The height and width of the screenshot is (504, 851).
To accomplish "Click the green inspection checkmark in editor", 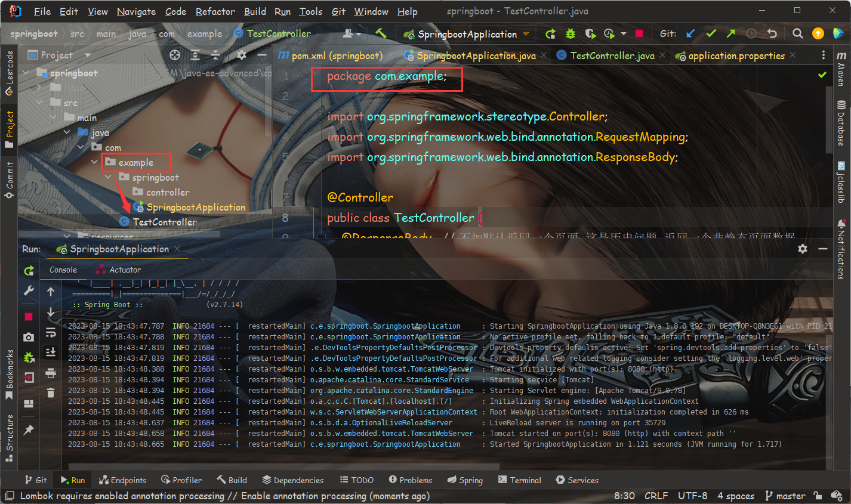I will [822, 75].
